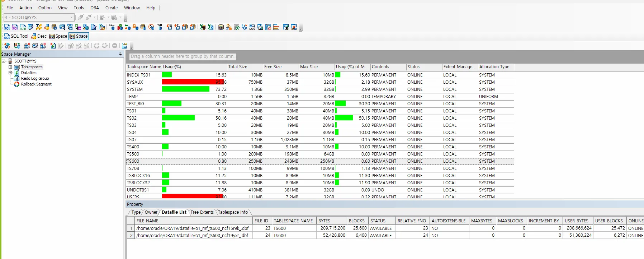Click the import (I) data icon
This screenshot has height=259, width=644.
click(177, 27)
